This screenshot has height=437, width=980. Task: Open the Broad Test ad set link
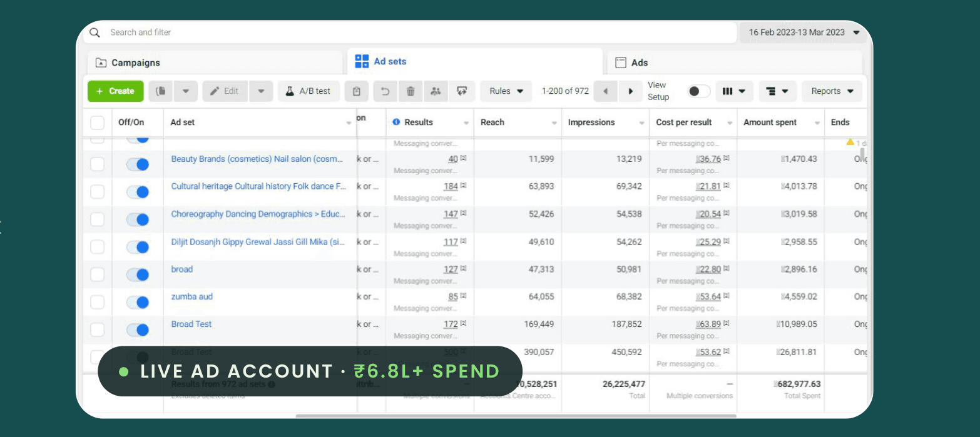click(191, 324)
